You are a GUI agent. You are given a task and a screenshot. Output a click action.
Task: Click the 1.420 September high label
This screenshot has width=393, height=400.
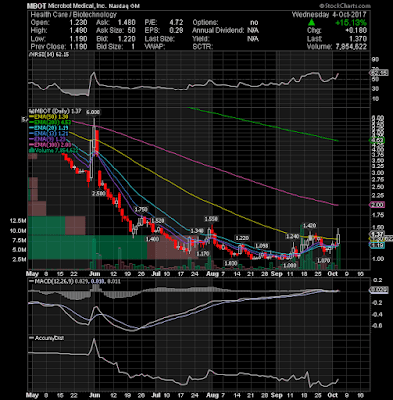click(309, 226)
